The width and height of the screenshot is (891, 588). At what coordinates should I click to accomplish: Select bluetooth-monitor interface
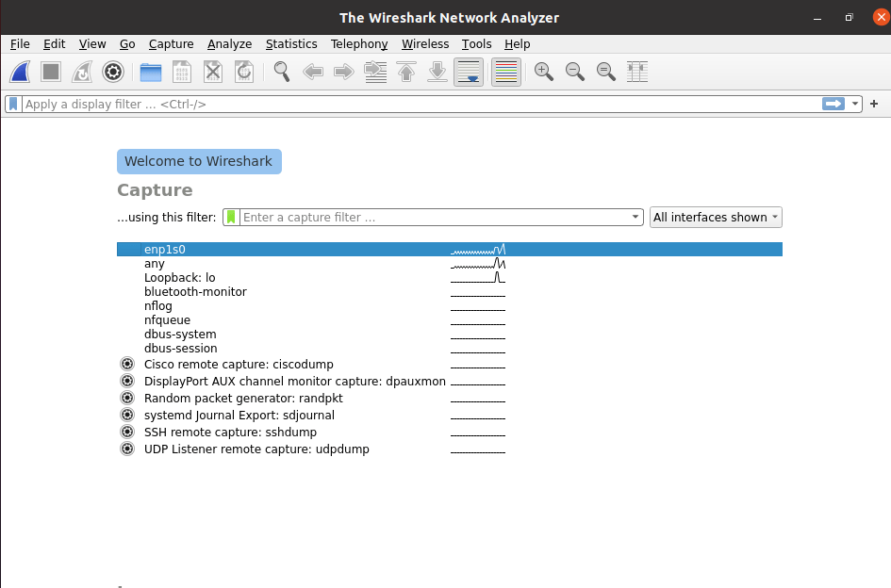point(450,292)
